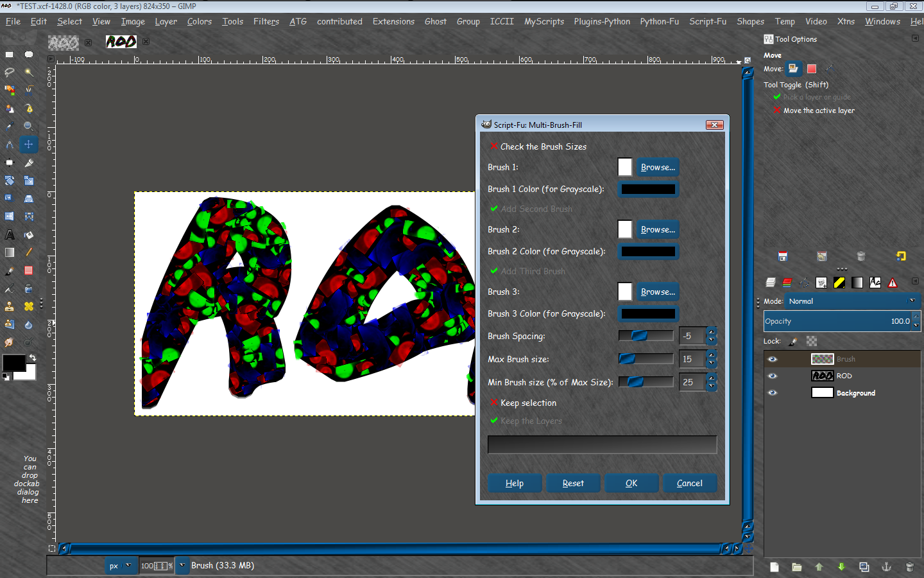Open the Brush 3 Color swatch
The height and width of the screenshot is (578, 924).
point(648,313)
